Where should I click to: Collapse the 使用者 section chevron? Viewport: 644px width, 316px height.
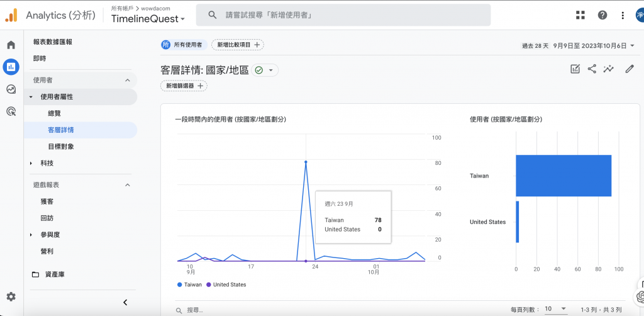coord(127,80)
